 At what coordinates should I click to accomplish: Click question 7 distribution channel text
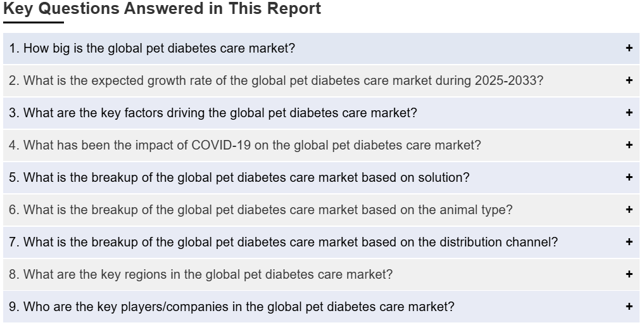tap(284, 242)
